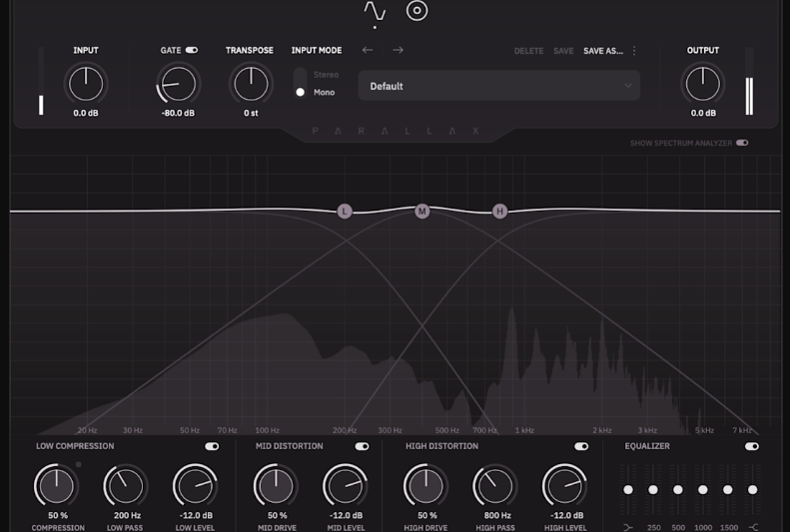Open the cabinet speaker section icon
Viewport: 790px width, 532px height.
click(x=417, y=11)
